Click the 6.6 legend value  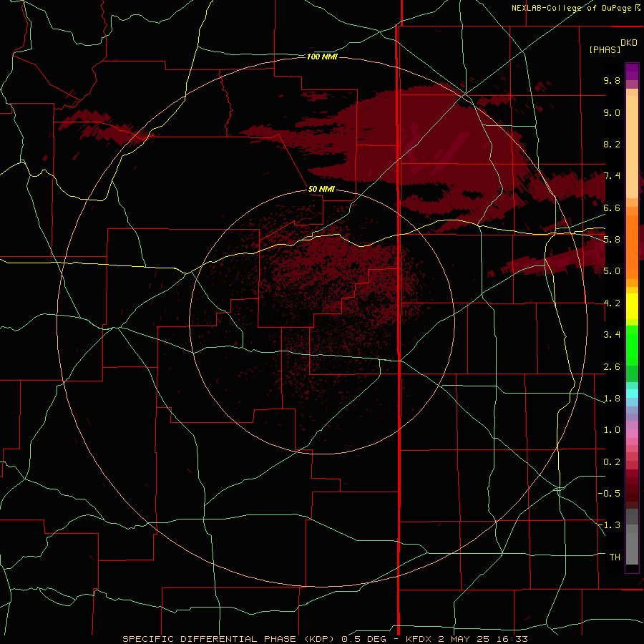pos(612,208)
